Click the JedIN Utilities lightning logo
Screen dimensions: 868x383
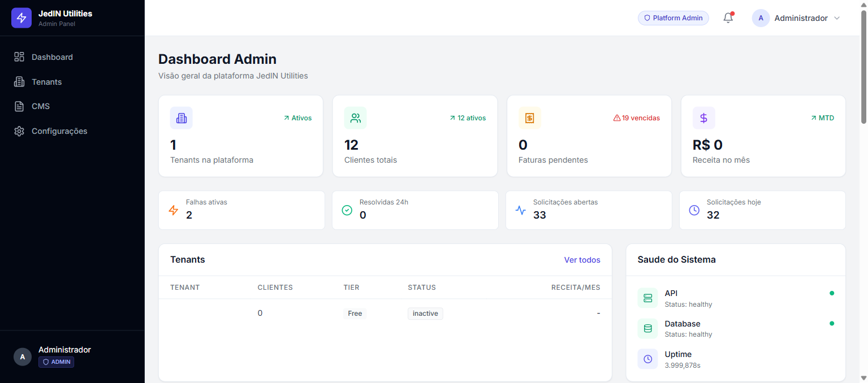click(x=21, y=18)
